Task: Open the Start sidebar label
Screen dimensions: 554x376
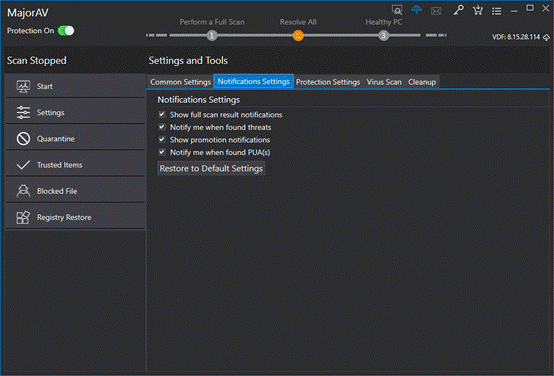Action: pyautogui.click(x=45, y=86)
